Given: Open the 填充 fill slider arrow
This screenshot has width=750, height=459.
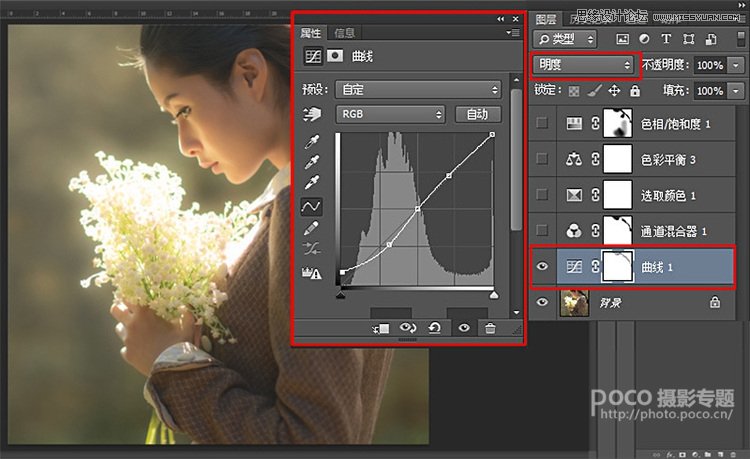Looking at the screenshot, I should [x=736, y=90].
